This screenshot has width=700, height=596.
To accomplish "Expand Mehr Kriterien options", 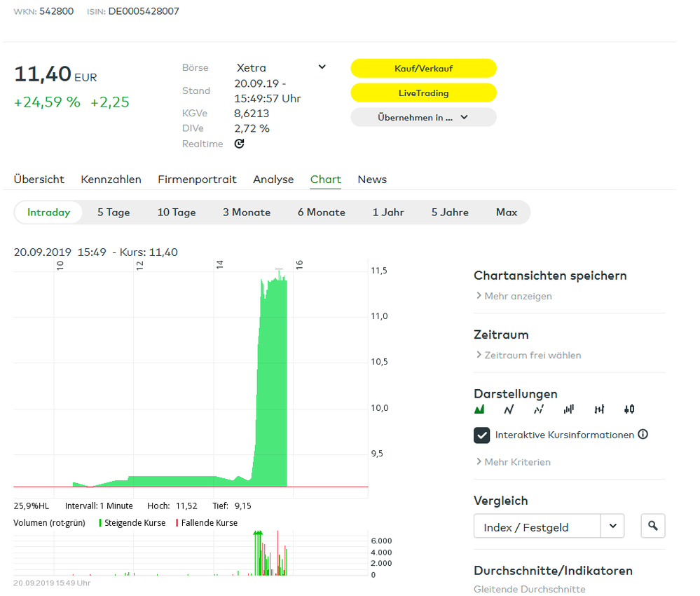I will pyautogui.click(x=513, y=462).
